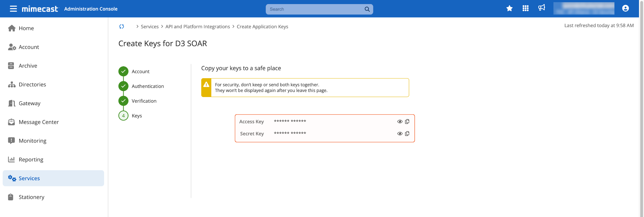Copy the Access Key to clipboard

pyautogui.click(x=407, y=122)
